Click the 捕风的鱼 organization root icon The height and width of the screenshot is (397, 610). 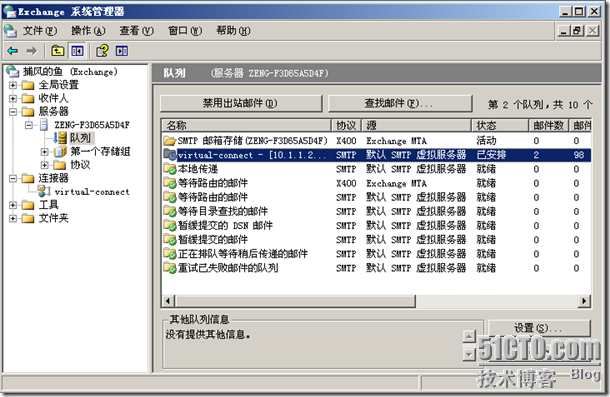[12, 71]
